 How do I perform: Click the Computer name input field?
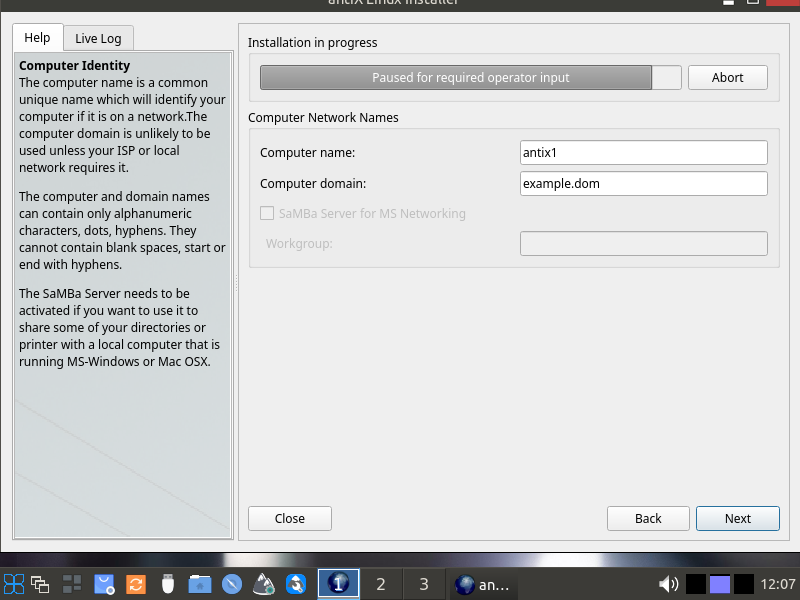click(643, 152)
